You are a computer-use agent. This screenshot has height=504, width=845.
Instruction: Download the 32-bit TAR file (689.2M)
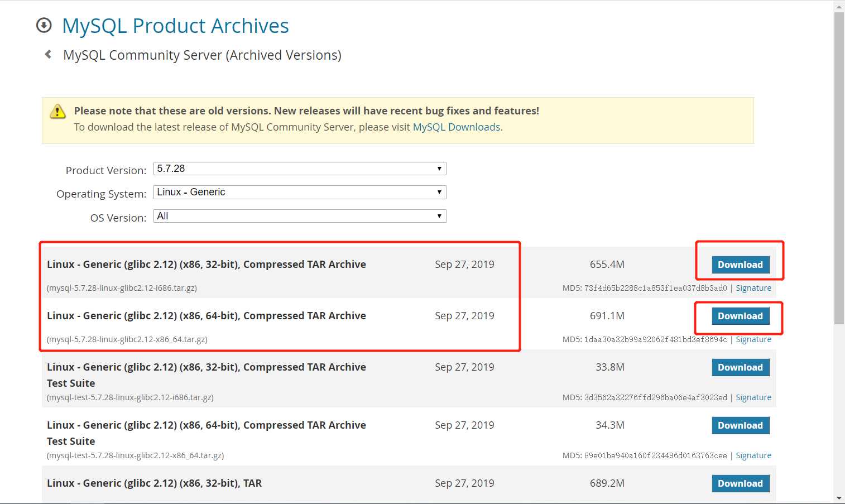tap(741, 483)
